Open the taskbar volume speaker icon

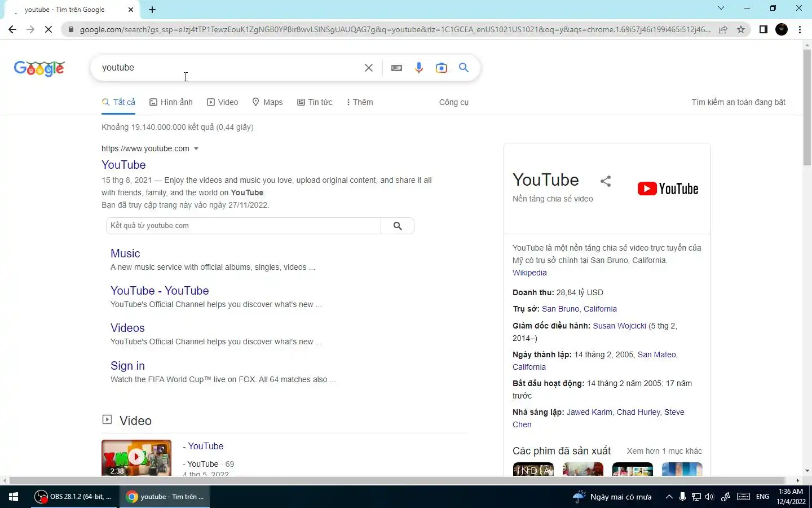710,497
